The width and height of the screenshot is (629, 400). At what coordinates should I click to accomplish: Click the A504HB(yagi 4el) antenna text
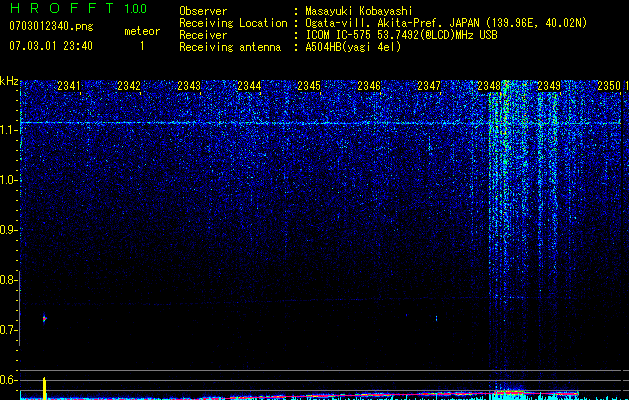click(x=353, y=47)
